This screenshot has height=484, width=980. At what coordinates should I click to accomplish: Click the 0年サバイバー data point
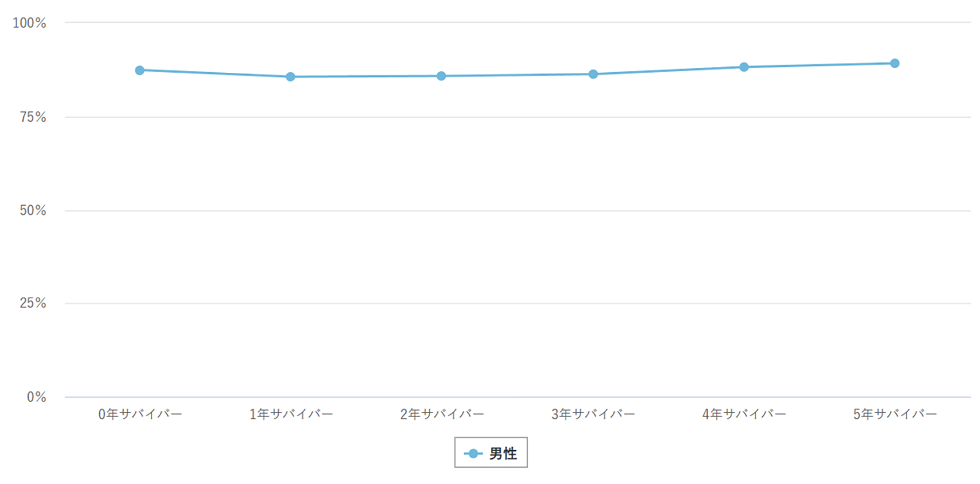pyautogui.click(x=140, y=70)
